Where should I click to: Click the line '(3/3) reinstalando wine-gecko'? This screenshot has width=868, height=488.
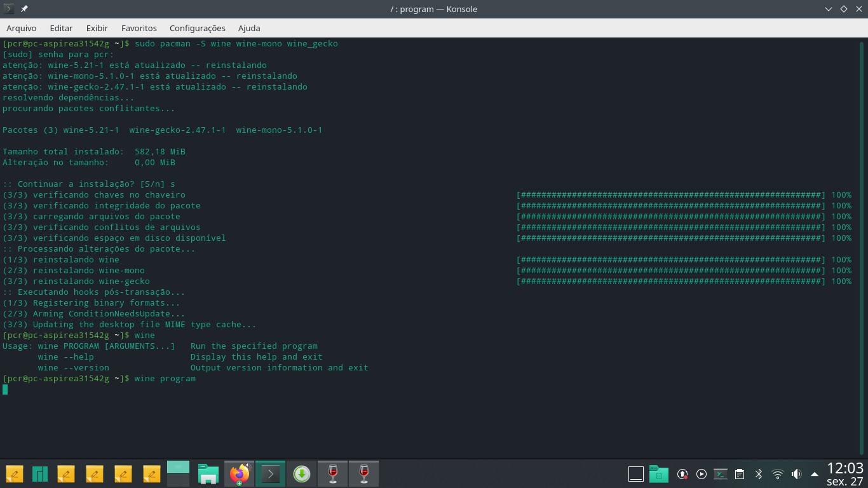coord(76,281)
